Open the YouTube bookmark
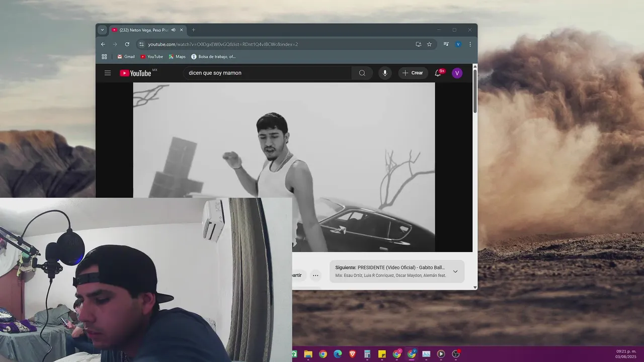This screenshot has height=362, width=644. click(x=151, y=57)
